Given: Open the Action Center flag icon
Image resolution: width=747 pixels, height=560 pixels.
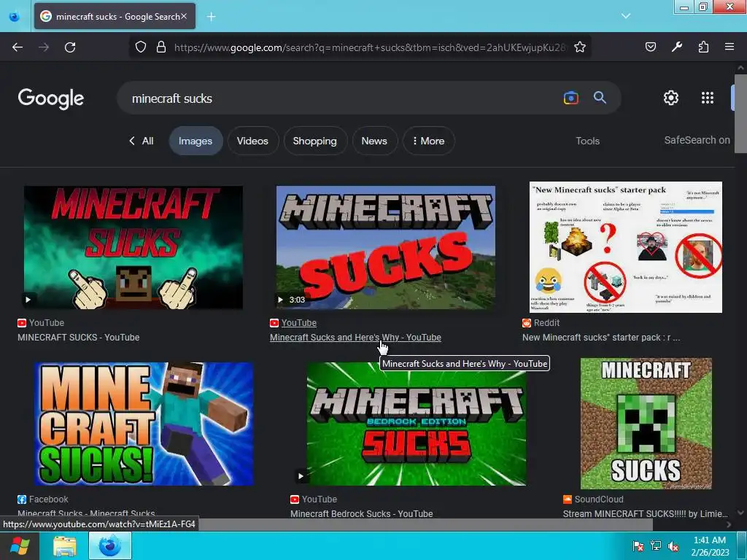Looking at the screenshot, I should [638, 546].
